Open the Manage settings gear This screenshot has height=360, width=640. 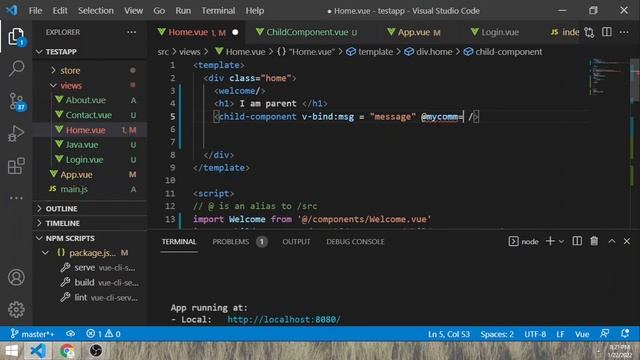16,310
